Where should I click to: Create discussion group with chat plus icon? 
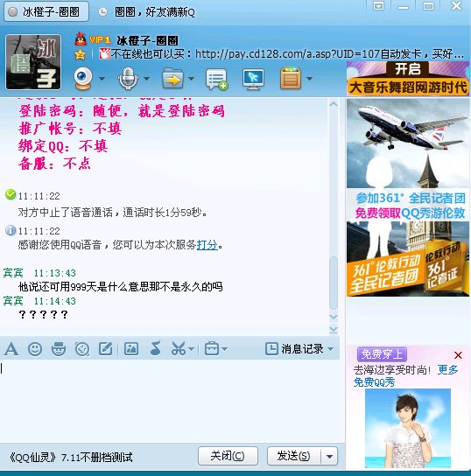tap(216, 79)
